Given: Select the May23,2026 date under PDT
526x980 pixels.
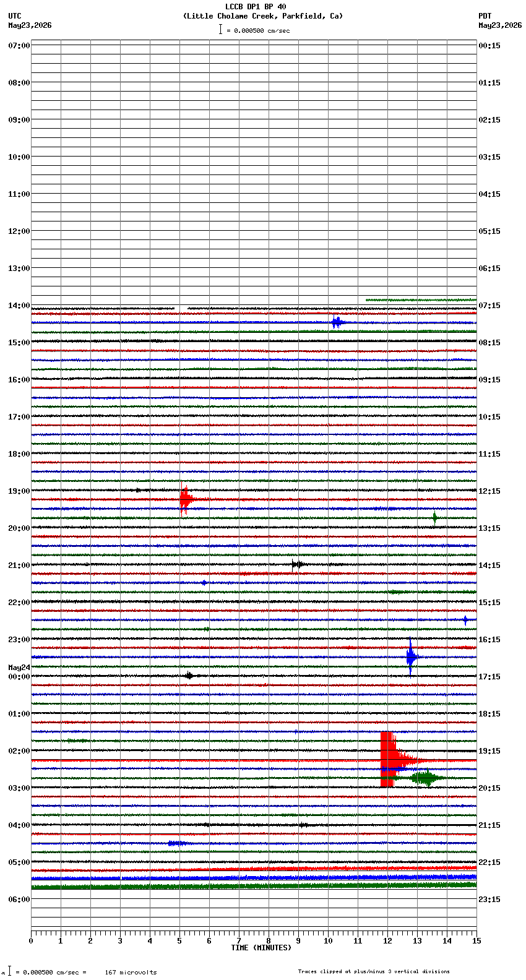Looking at the screenshot, I should point(500,25).
